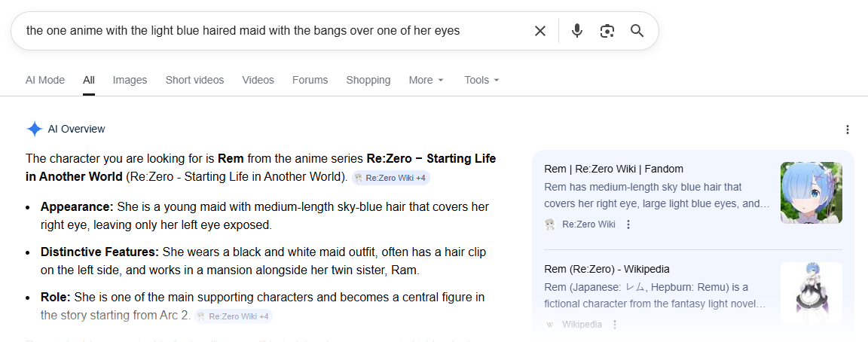Click the AI Overview sparkle icon
The height and width of the screenshot is (342, 868).
[x=35, y=129]
